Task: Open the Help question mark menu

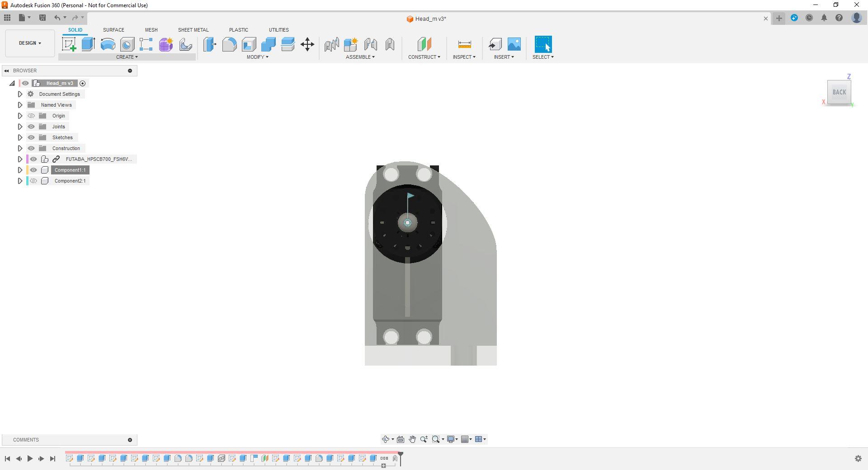Action: 839,18
